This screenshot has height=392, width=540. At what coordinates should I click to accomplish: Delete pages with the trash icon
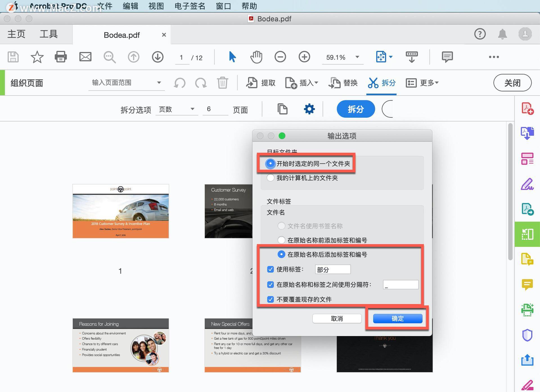(222, 83)
